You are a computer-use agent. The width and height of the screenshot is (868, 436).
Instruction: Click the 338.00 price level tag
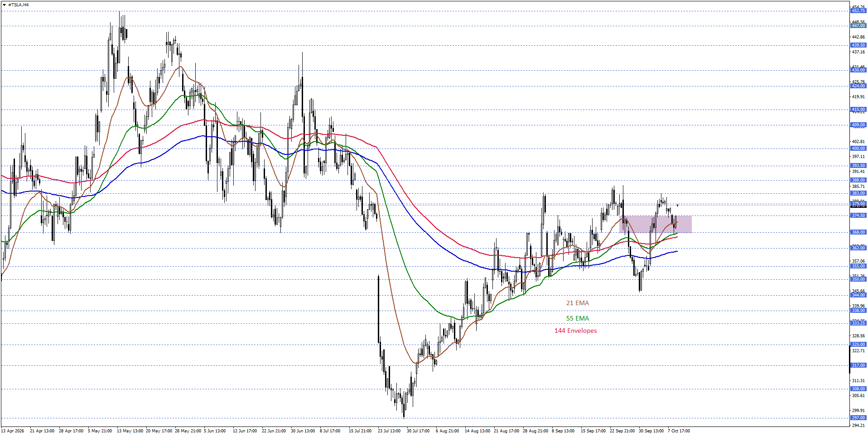(858, 311)
